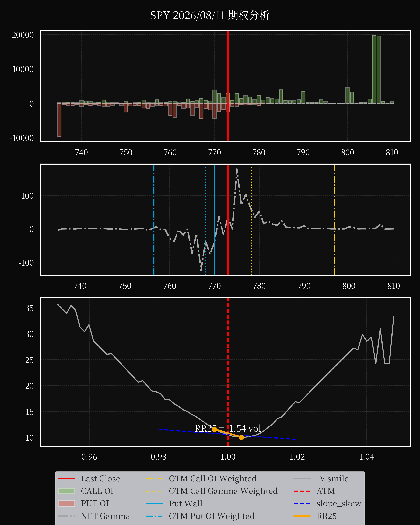Click the IV smile legend label
Image resolution: width=420 pixels, height=525 pixels.
pyautogui.click(x=333, y=479)
